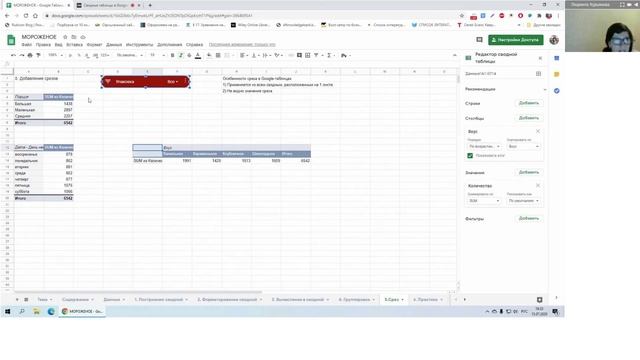Open the Вставка menu

coord(74,44)
